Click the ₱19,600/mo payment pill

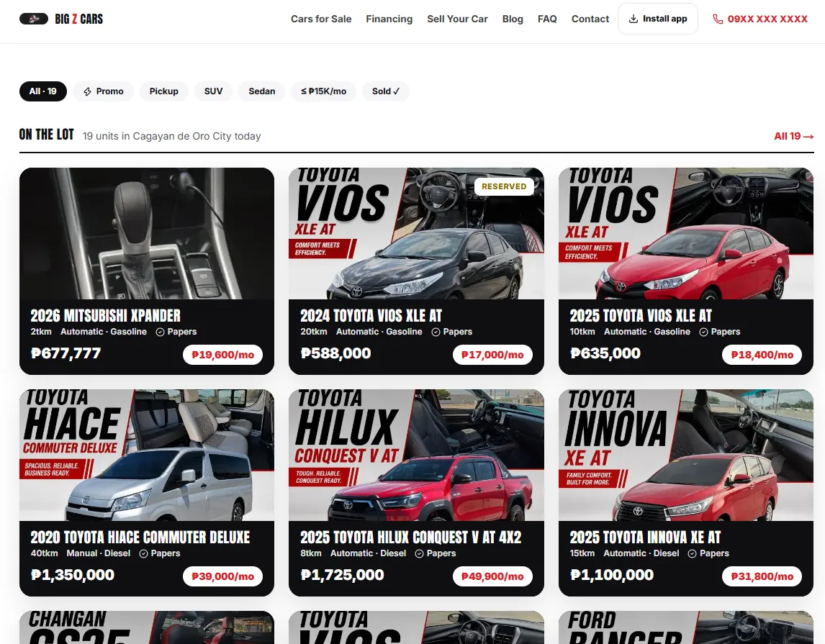tap(222, 355)
